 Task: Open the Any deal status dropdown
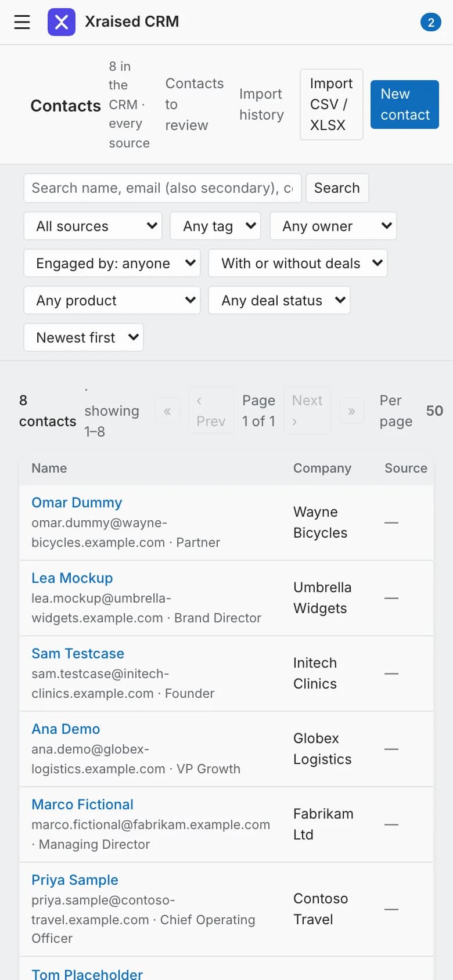point(279,300)
